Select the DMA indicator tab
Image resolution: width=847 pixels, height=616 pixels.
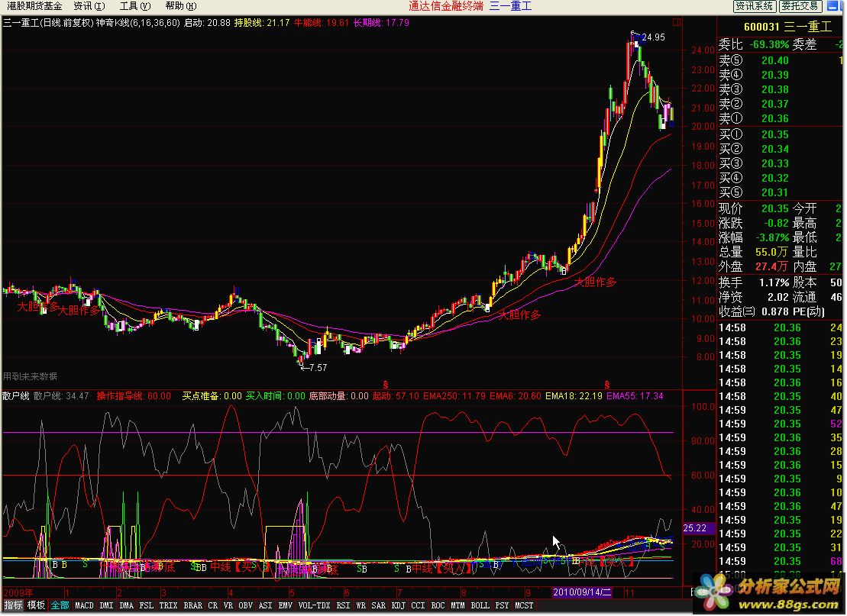127,606
